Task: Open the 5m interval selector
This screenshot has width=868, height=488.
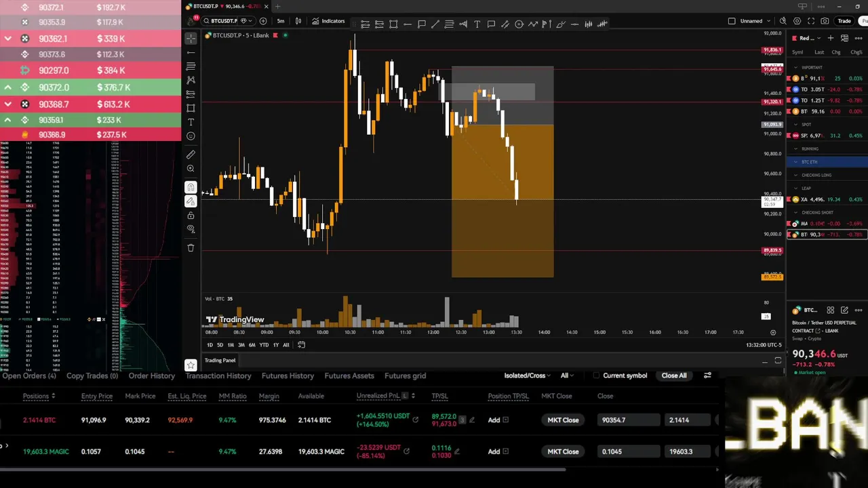Action: pyautogui.click(x=281, y=21)
